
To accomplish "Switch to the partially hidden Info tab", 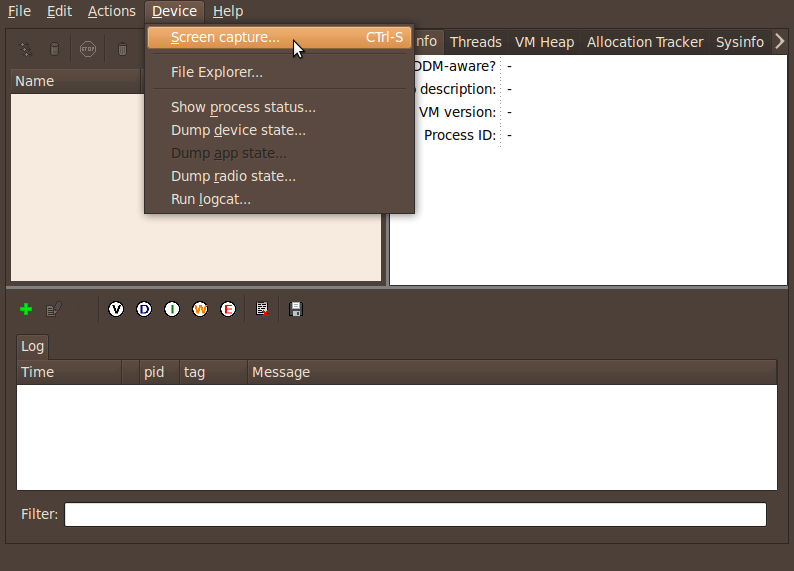I will pos(427,41).
